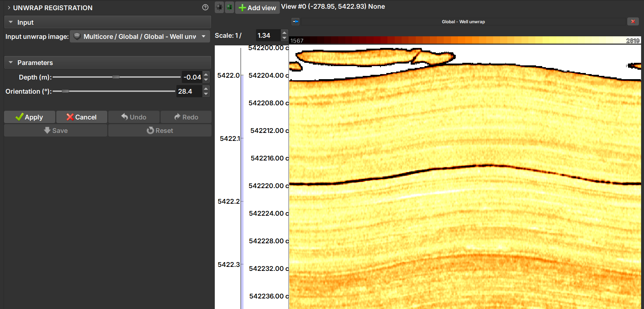Click the Orientation slider handle
The image size is (644, 309).
65,91
